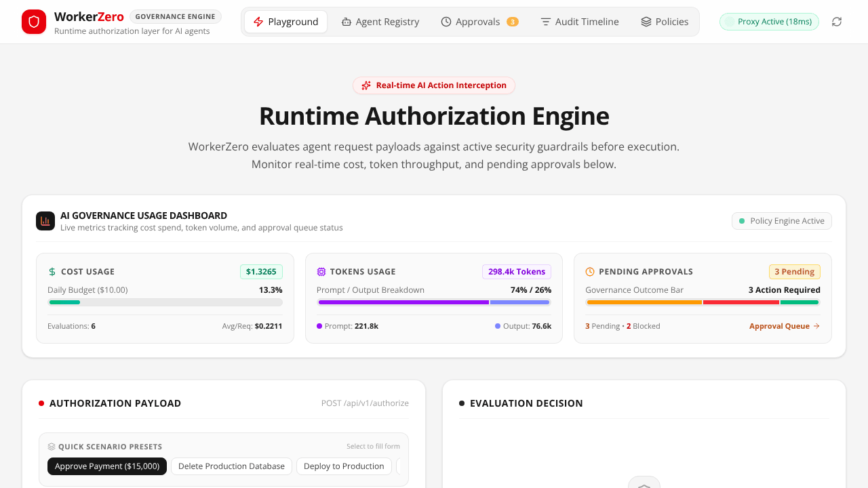The width and height of the screenshot is (868, 488).
Task: Click the AI GOVERNANCE USAGE DASHBOARD title
Action: (x=144, y=216)
